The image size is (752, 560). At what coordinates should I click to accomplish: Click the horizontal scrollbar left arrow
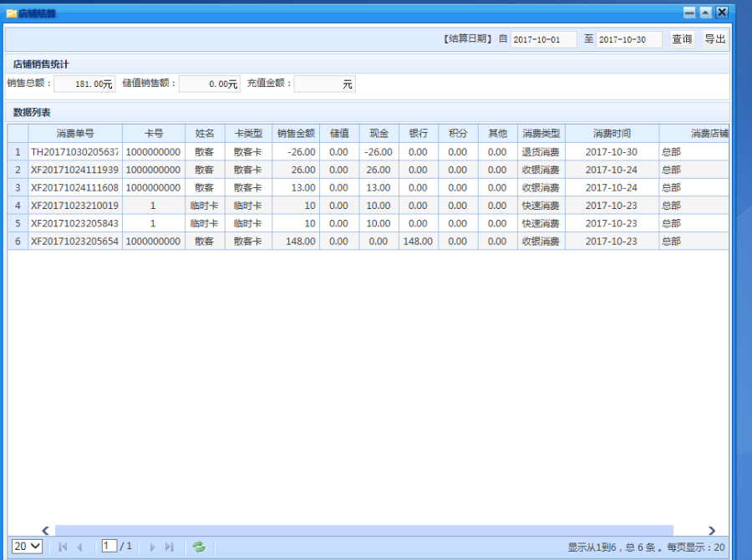46,530
